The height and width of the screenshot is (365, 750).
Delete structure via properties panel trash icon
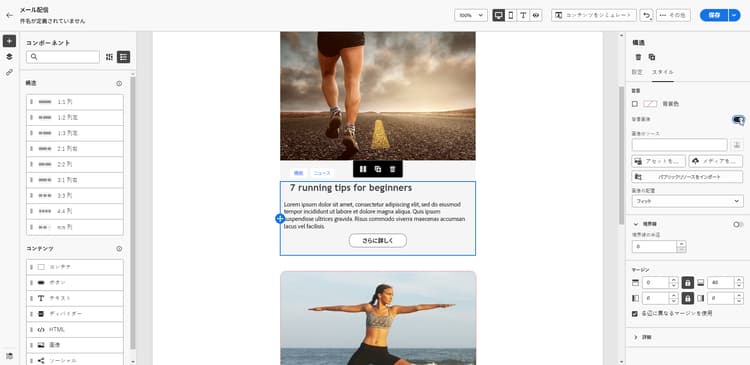[x=638, y=57]
